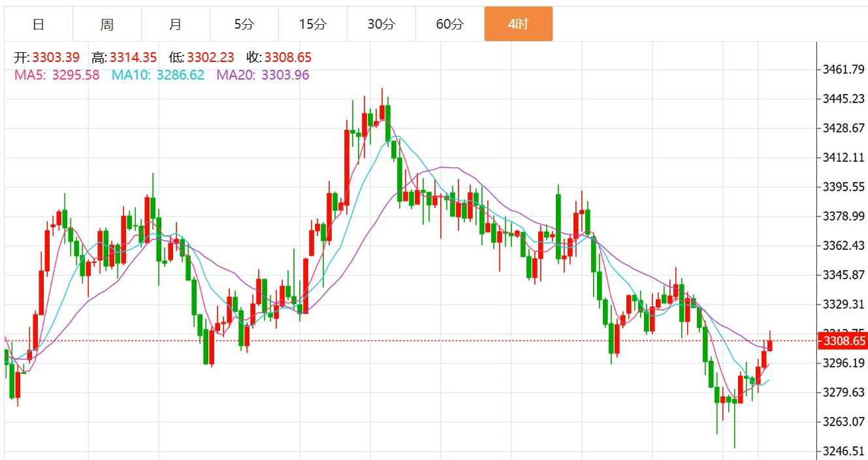Click the 3246.51 price axis label
The image size is (868, 460).
coord(844,451)
